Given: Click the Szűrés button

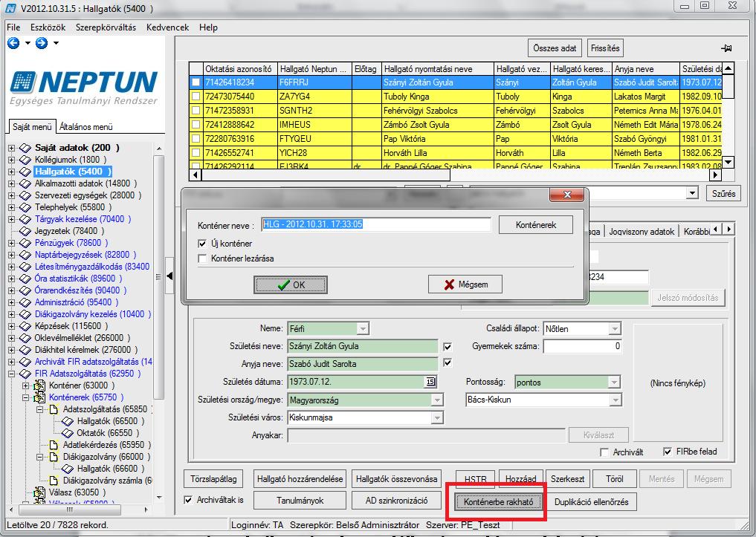Looking at the screenshot, I should coord(724,194).
